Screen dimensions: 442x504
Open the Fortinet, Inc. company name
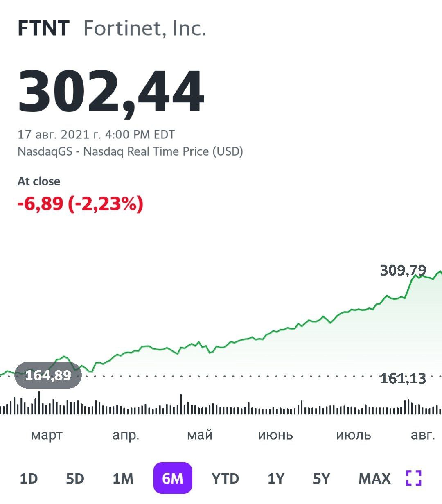(144, 29)
